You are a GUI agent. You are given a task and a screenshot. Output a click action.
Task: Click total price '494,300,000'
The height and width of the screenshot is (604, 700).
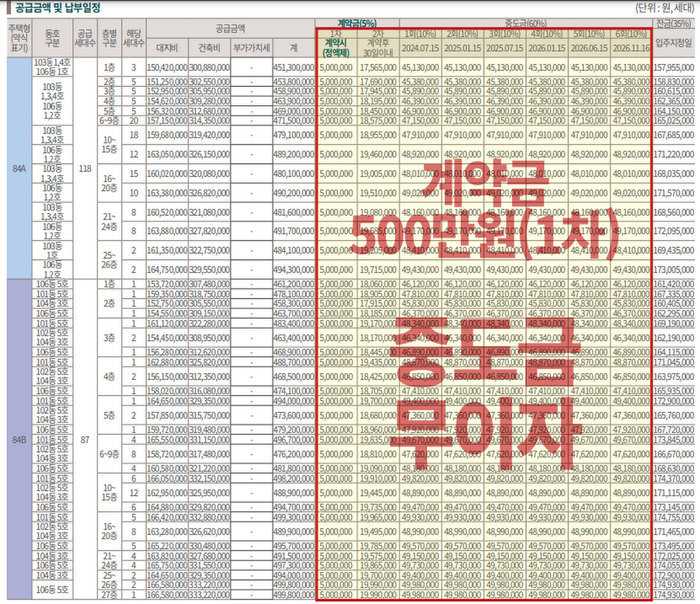pos(293,270)
